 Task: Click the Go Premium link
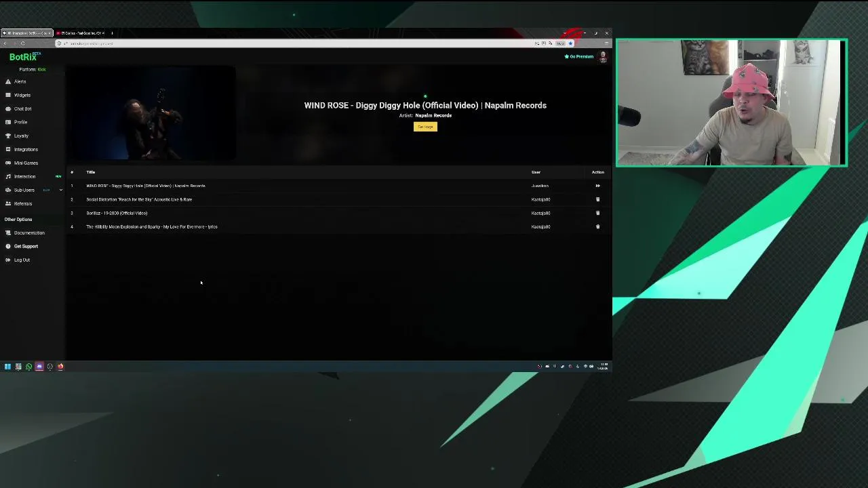tap(579, 56)
